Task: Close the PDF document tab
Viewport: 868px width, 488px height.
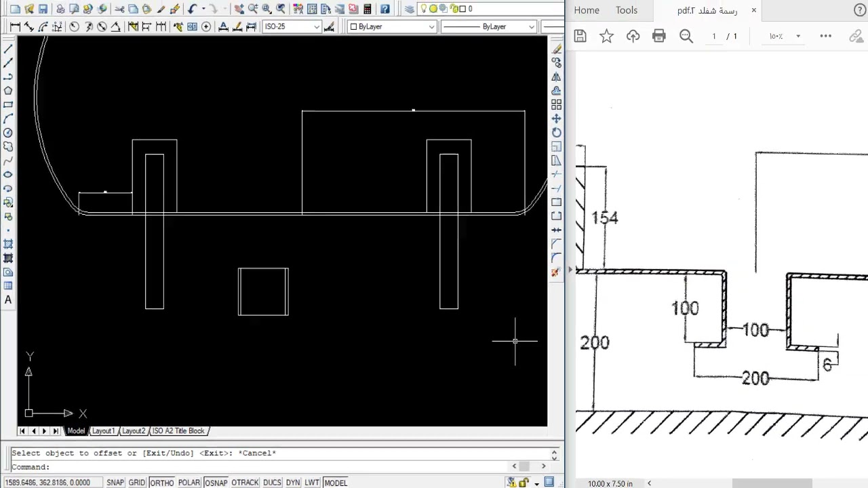Action: [753, 10]
